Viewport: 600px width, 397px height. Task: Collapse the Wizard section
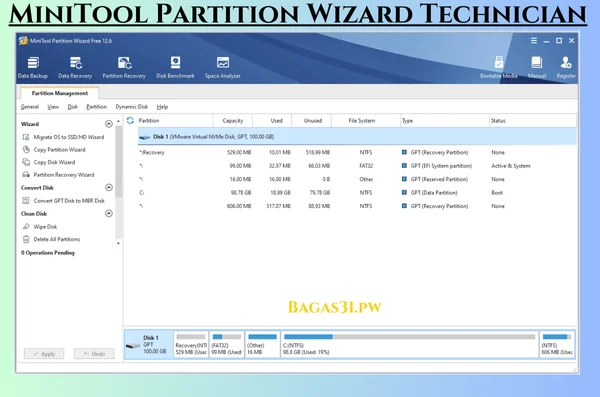tap(109, 124)
